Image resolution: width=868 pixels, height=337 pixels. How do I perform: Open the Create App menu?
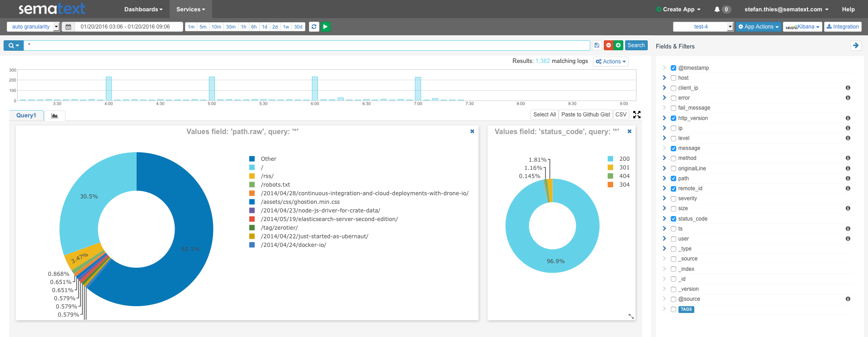tap(678, 9)
